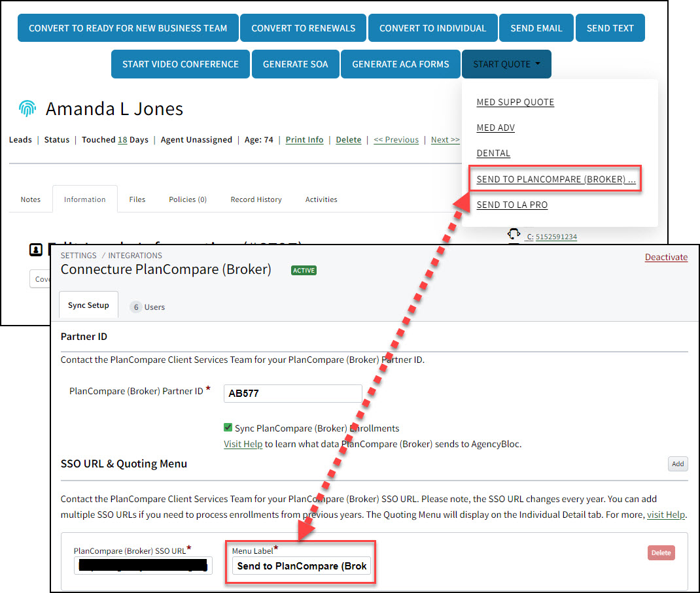Open the Send Email action

tap(536, 28)
